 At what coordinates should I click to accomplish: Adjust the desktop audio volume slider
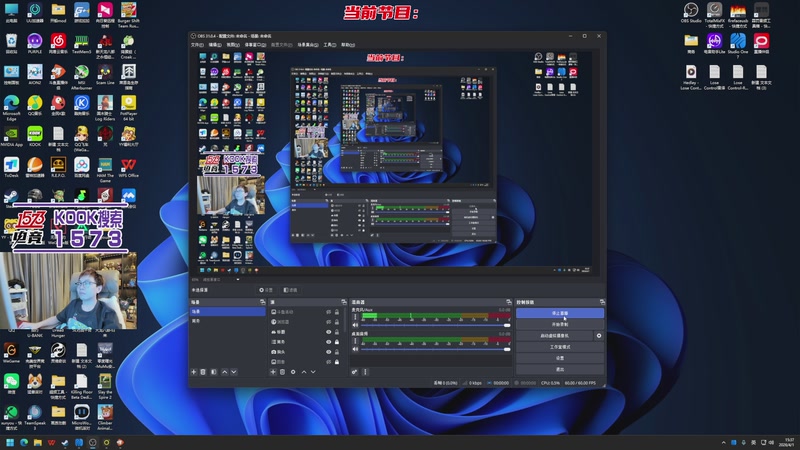[x=435, y=349]
